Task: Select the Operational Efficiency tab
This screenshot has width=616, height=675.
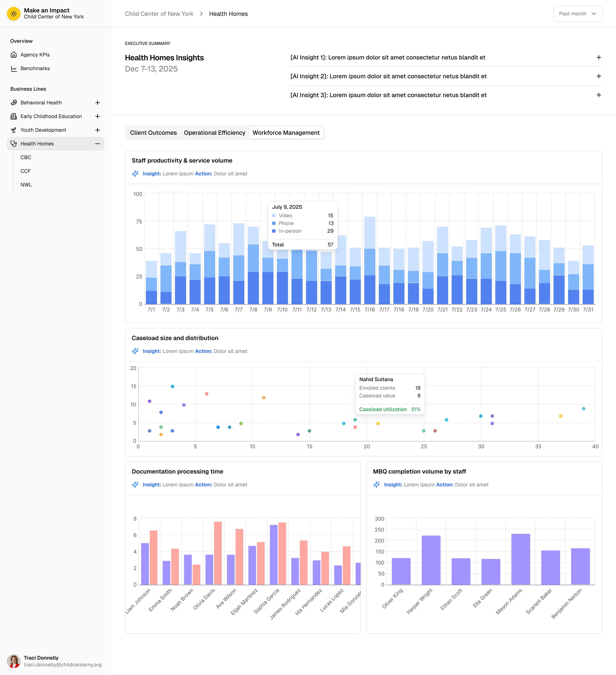Action: click(x=214, y=133)
